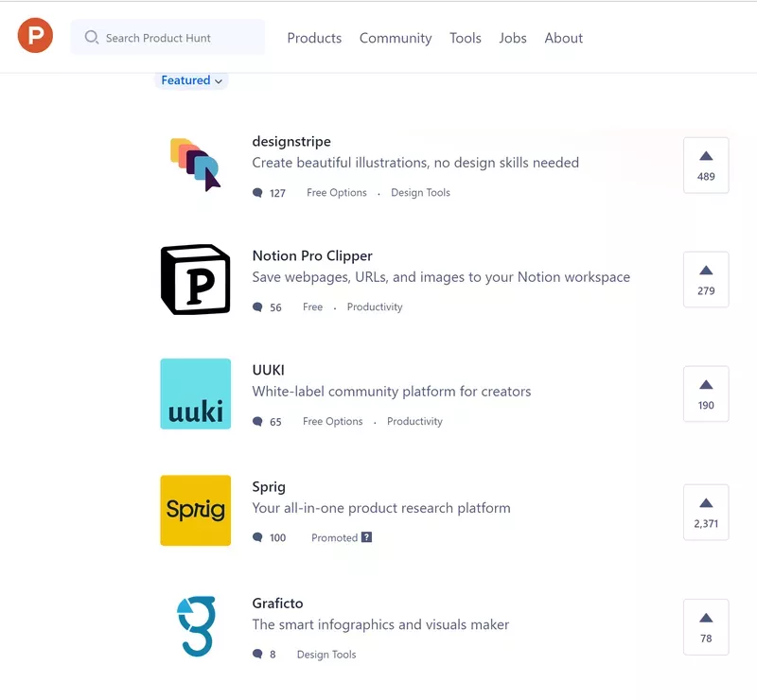757x700 pixels.
Task: Click the UUKI product logo
Action: click(x=195, y=394)
